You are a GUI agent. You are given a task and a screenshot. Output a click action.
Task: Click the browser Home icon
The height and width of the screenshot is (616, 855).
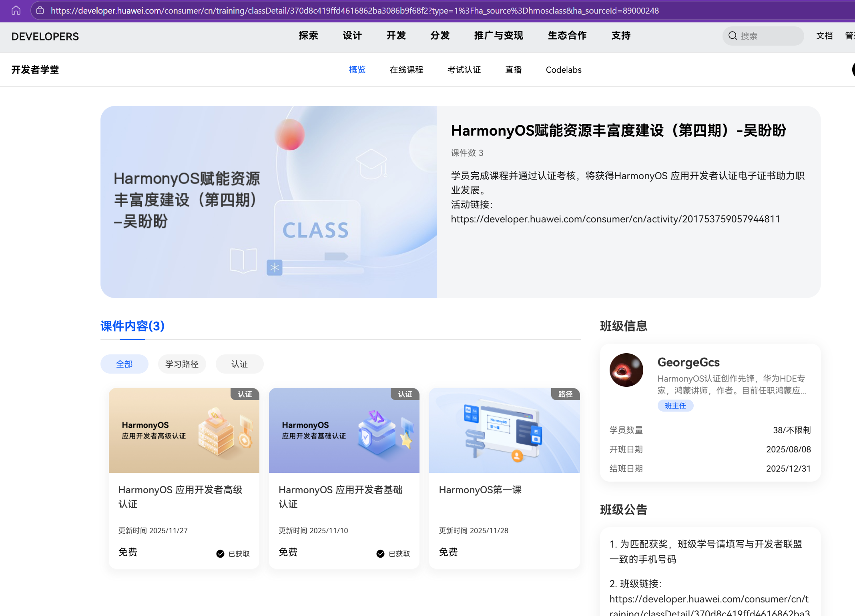(x=16, y=10)
